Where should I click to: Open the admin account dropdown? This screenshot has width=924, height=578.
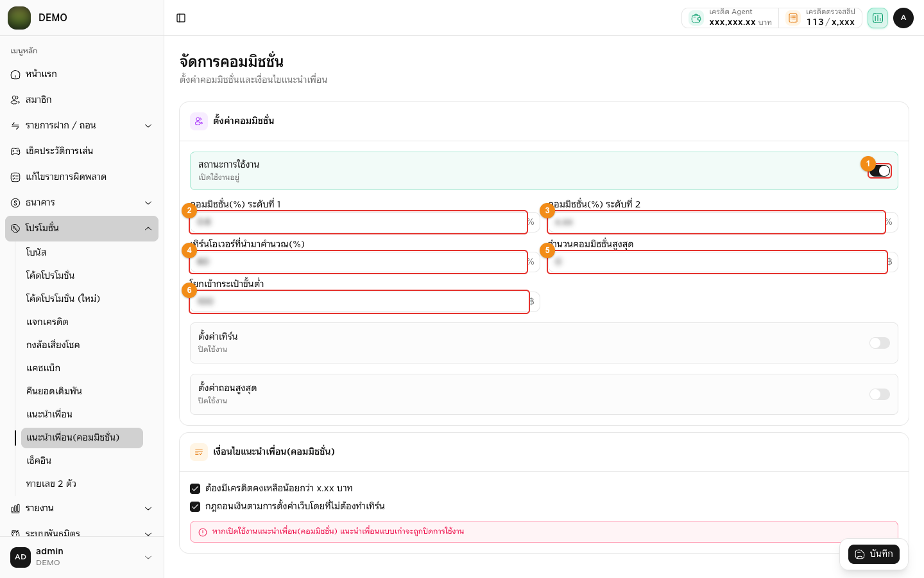(x=81, y=557)
